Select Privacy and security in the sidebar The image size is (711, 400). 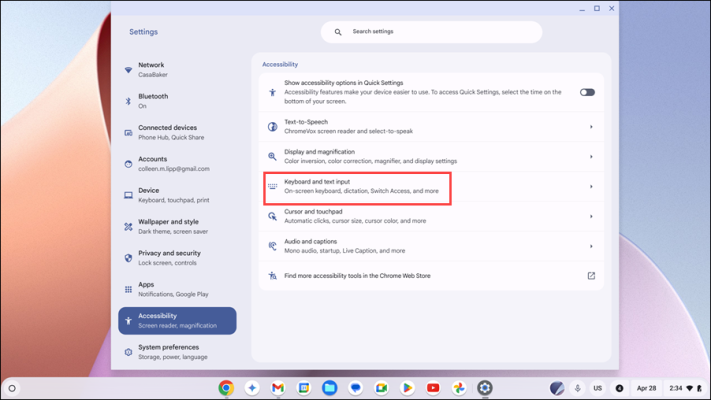click(x=177, y=258)
